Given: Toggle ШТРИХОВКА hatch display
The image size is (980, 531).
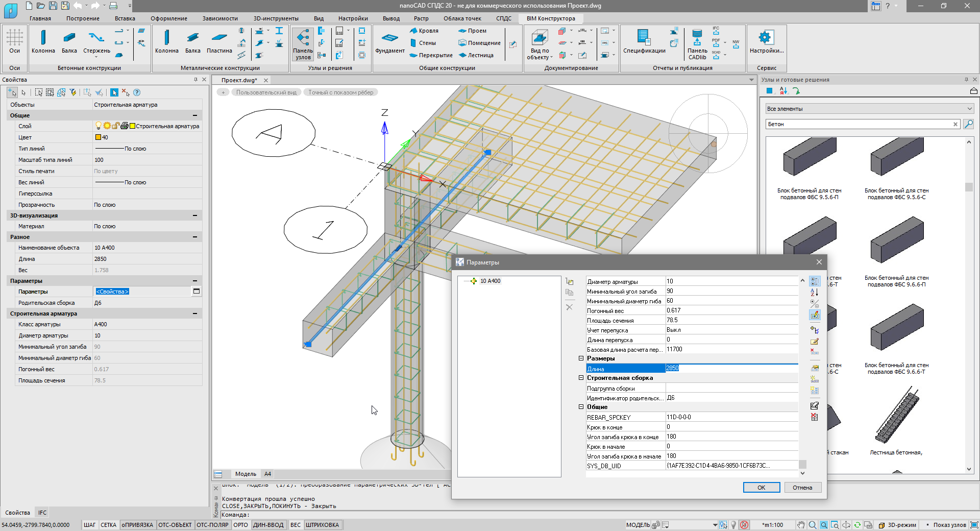Looking at the screenshot, I should click(322, 525).
